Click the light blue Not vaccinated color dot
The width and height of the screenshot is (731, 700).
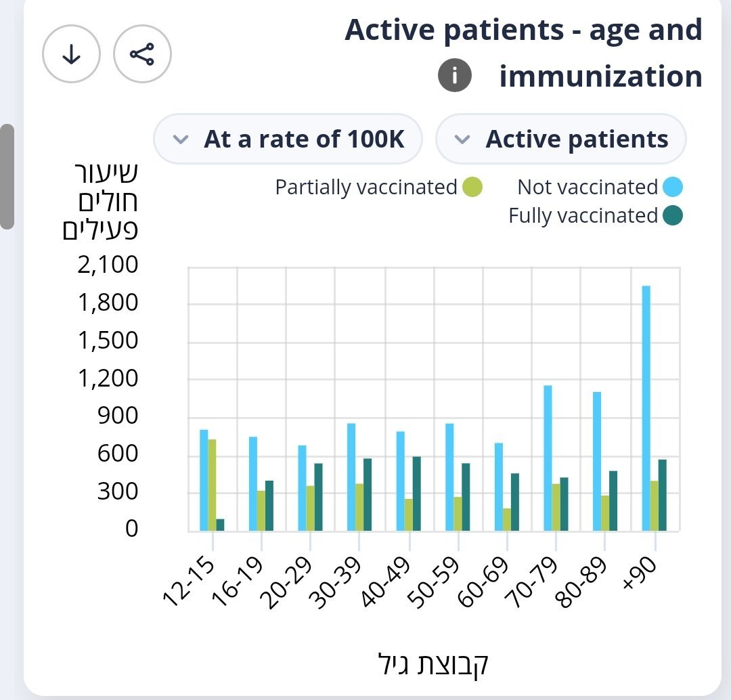[673, 187]
